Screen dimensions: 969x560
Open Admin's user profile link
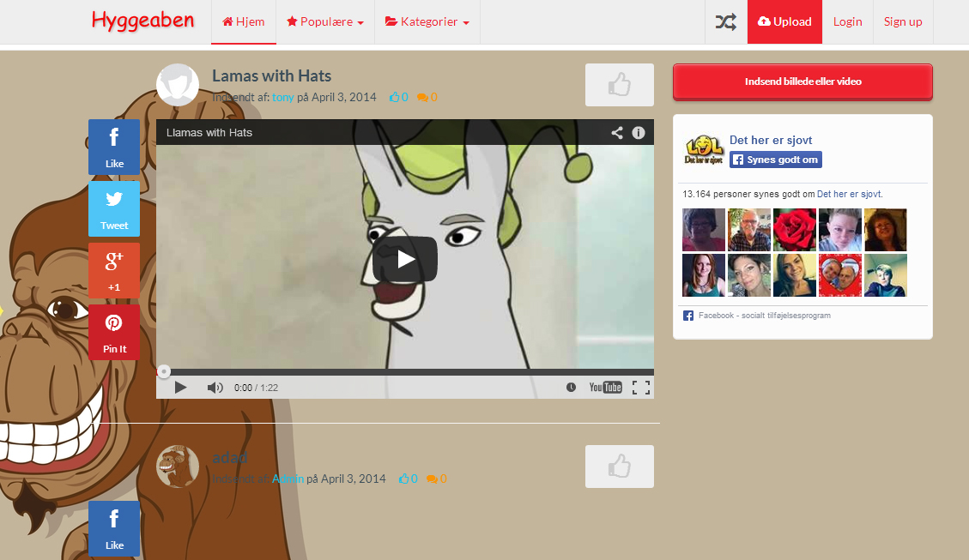pyautogui.click(x=288, y=479)
